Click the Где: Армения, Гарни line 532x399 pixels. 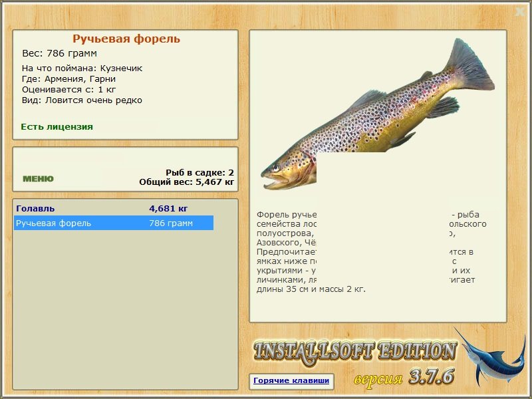point(69,79)
